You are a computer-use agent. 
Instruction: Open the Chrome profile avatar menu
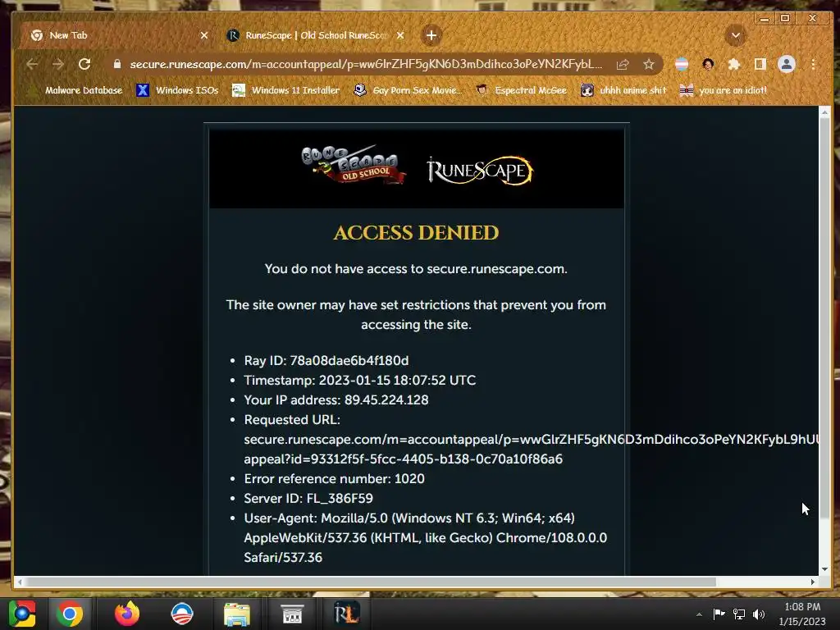tap(787, 64)
